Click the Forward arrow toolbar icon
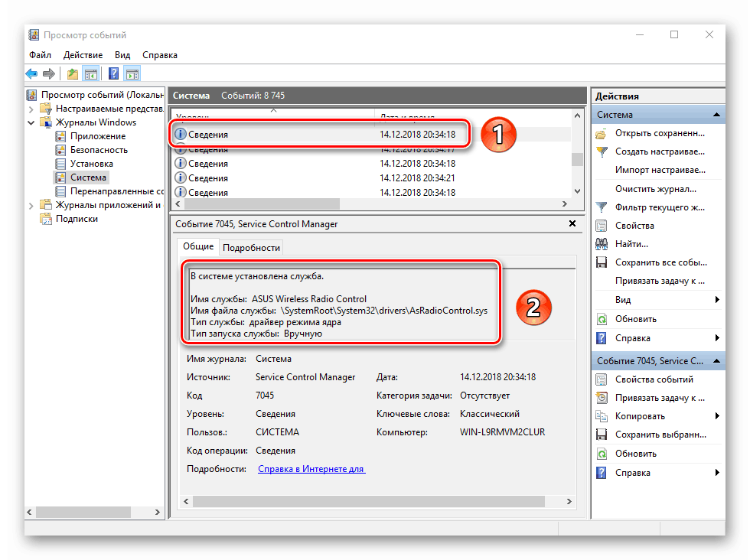The width and height of the screenshot is (750, 560). (49, 73)
